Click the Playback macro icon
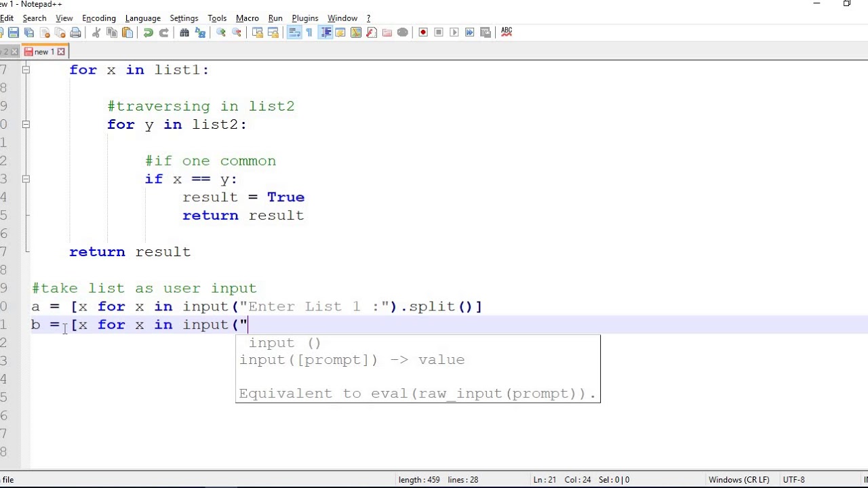Screen dimensions: 868x488 point(454,32)
